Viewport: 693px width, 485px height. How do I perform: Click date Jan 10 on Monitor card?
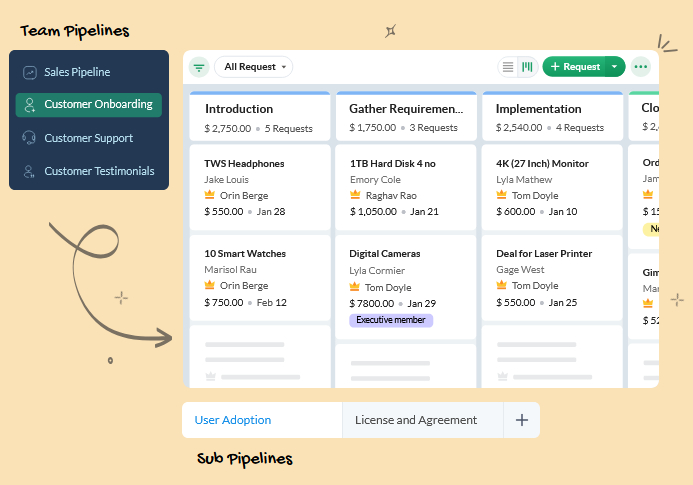(563, 211)
